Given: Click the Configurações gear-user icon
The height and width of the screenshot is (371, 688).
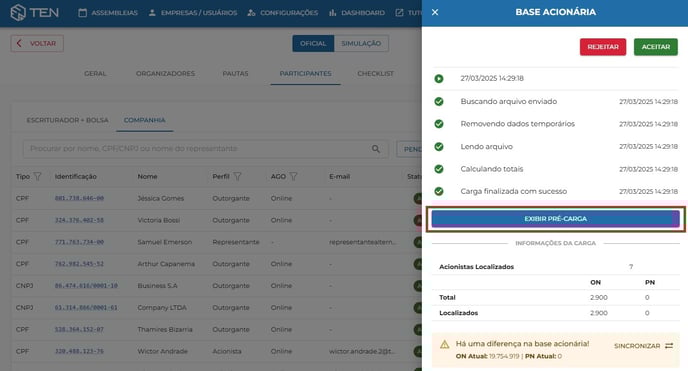Looking at the screenshot, I should 251,13.
